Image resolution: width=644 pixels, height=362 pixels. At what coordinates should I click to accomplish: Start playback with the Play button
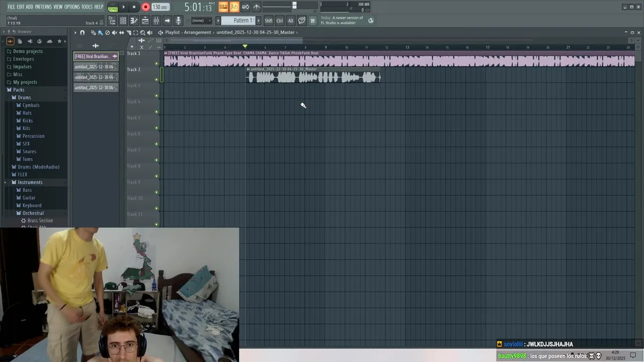pyautogui.click(x=123, y=7)
